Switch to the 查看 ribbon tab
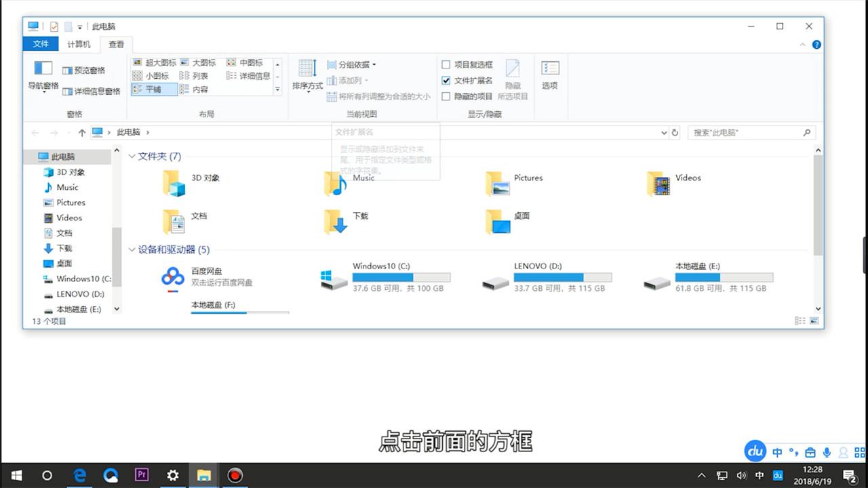 (x=117, y=45)
